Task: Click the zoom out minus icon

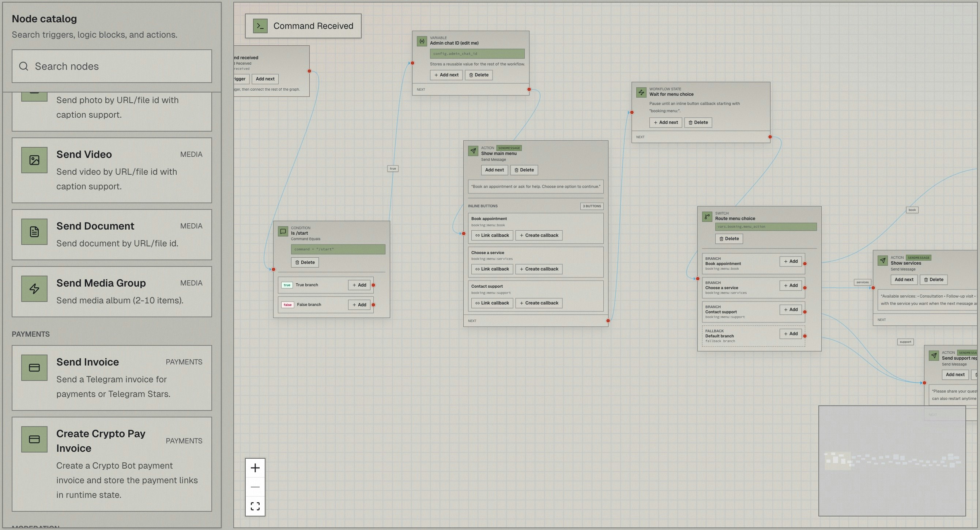Action: point(255,487)
